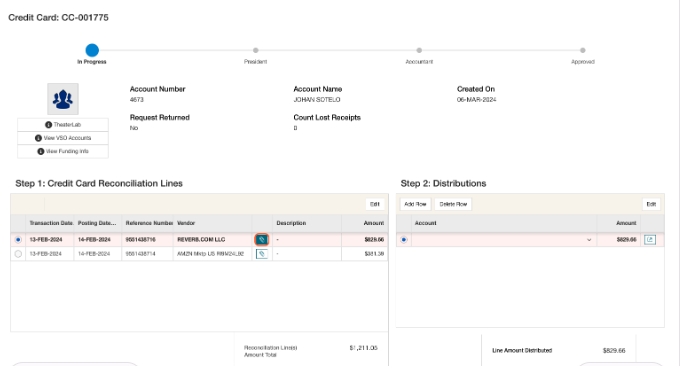Click Delete Row in Distributions
This screenshot has width=681, height=366.
click(453, 204)
